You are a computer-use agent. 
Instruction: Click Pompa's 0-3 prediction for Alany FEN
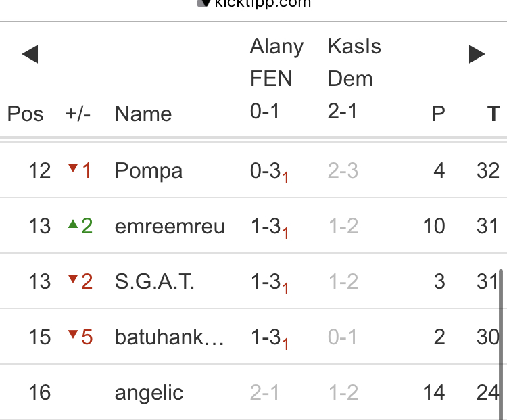click(x=266, y=170)
